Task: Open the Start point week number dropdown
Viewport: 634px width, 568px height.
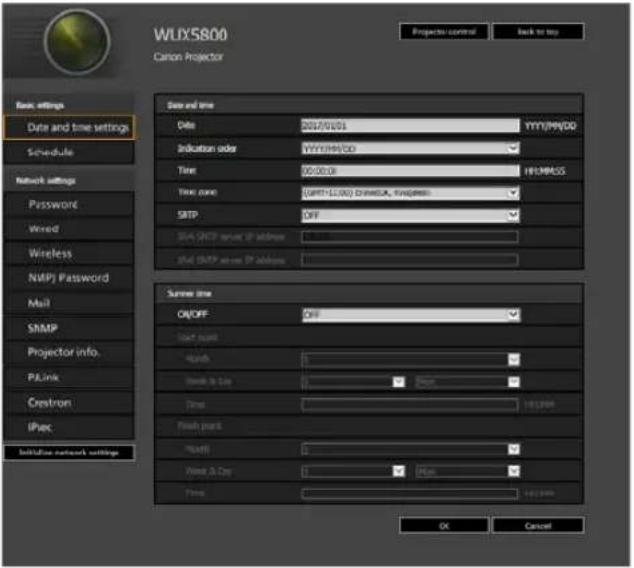Action: point(353,382)
